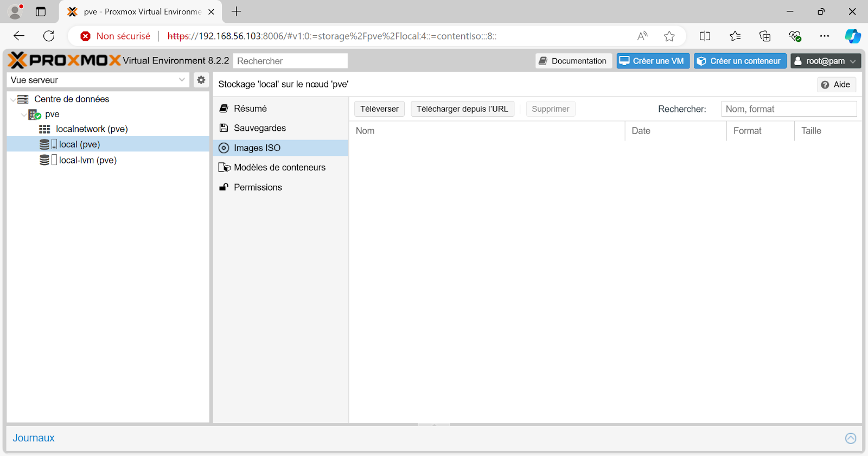Click the Aide help button
Viewport: 868px width, 456px height.
(x=837, y=85)
